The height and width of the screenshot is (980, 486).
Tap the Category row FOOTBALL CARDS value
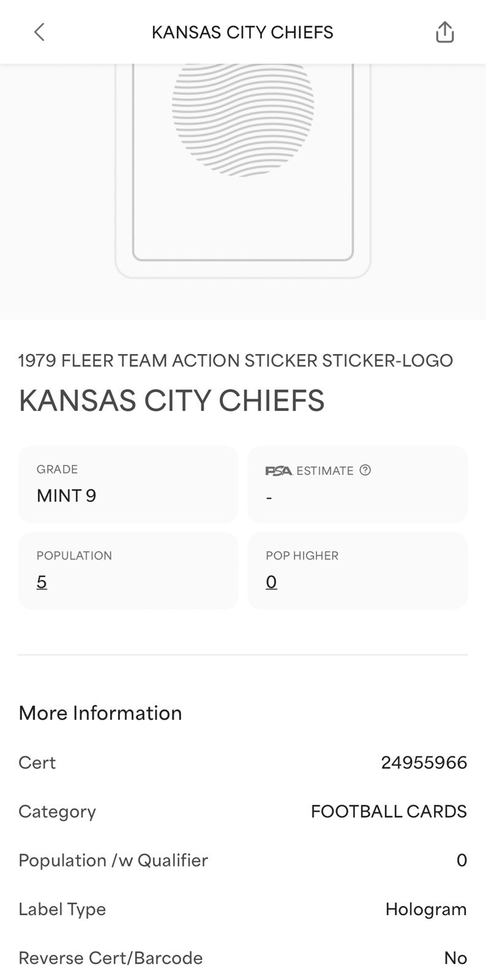click(389, 812)
